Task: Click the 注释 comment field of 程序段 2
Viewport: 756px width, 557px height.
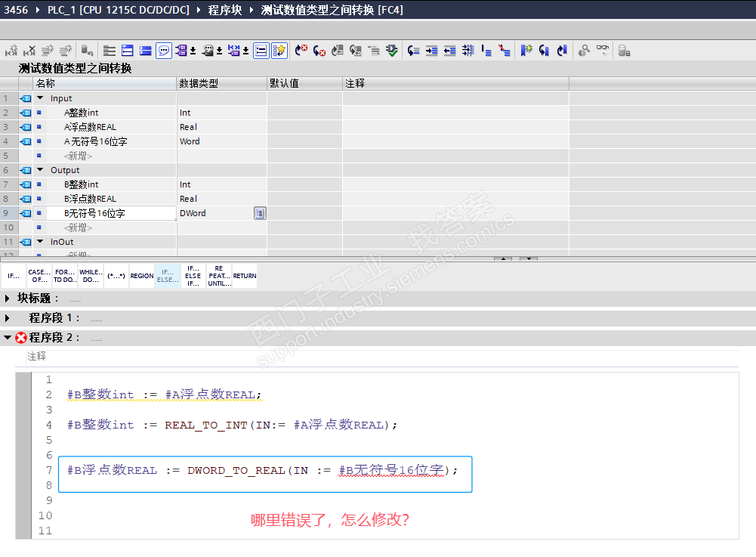Action: (x=382, y=357)
